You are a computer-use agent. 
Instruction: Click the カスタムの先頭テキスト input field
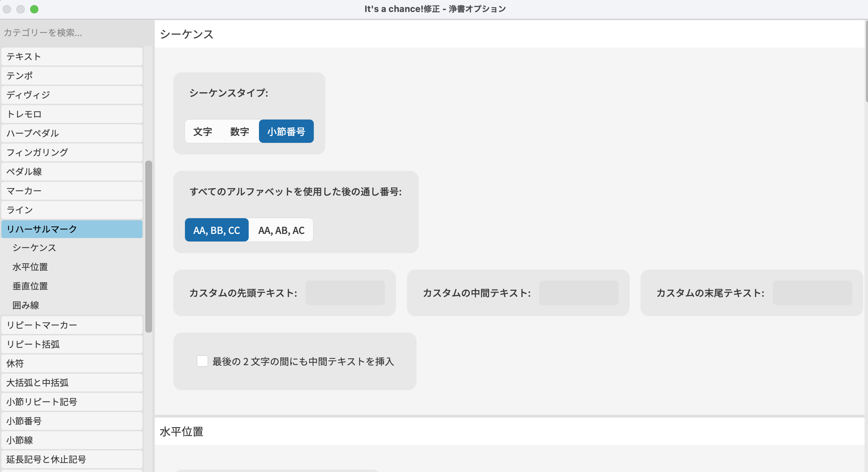point(345,293)
